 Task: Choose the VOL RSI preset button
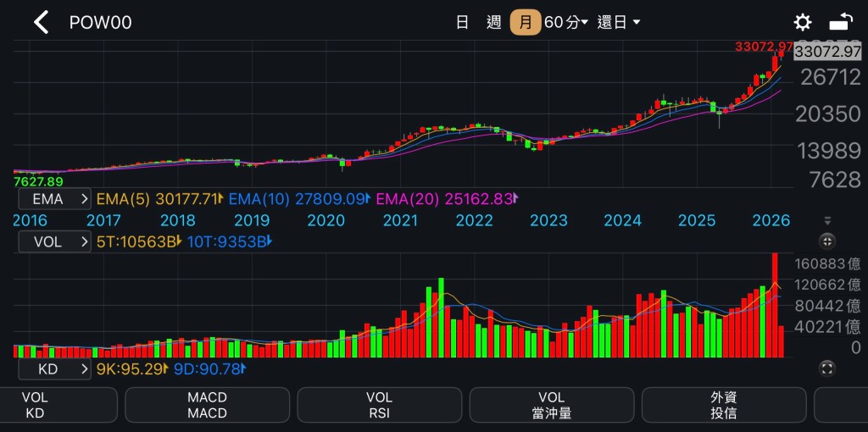[379, 405]
